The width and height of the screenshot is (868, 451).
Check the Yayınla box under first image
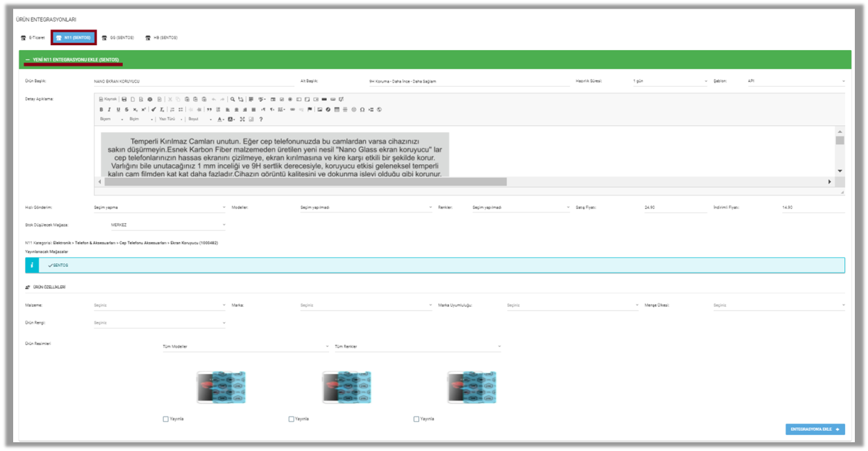pos(165,419)
